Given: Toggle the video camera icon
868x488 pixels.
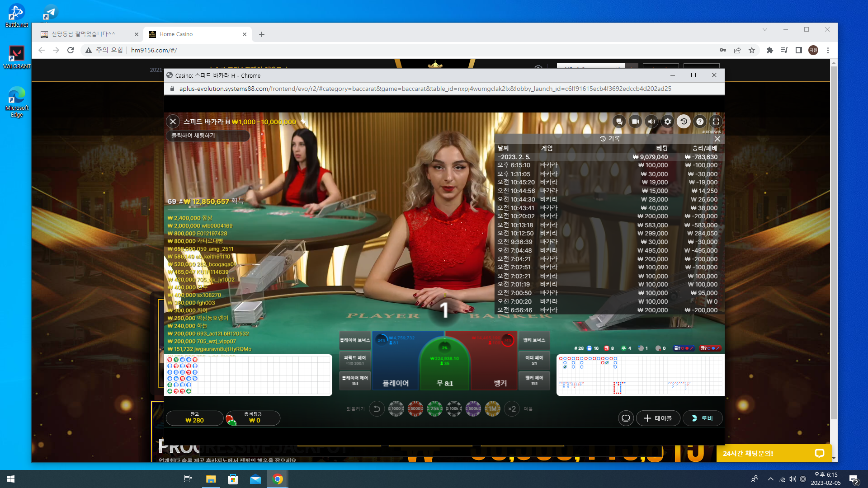Looking at the screenshot, I should coord(635,122).
